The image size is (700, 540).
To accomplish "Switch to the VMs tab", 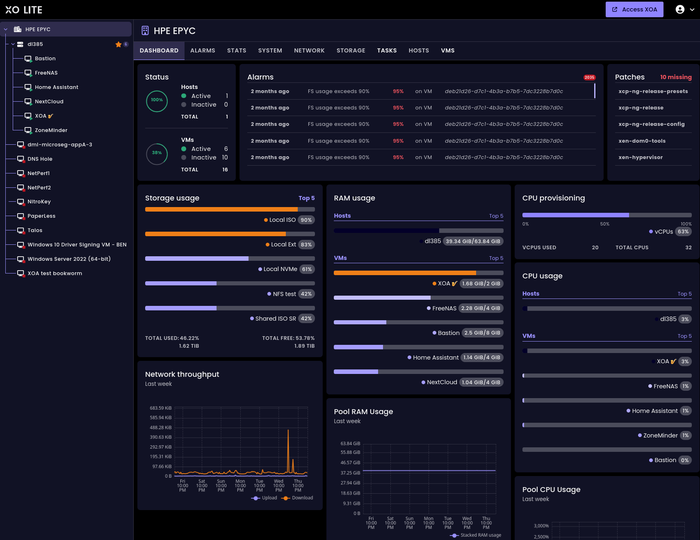I will (x=447, y=50).
